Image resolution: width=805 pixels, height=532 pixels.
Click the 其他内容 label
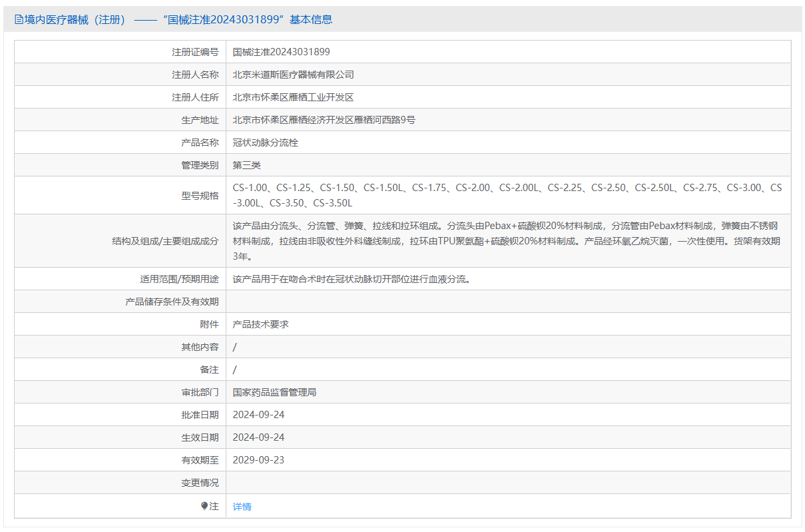200,347
